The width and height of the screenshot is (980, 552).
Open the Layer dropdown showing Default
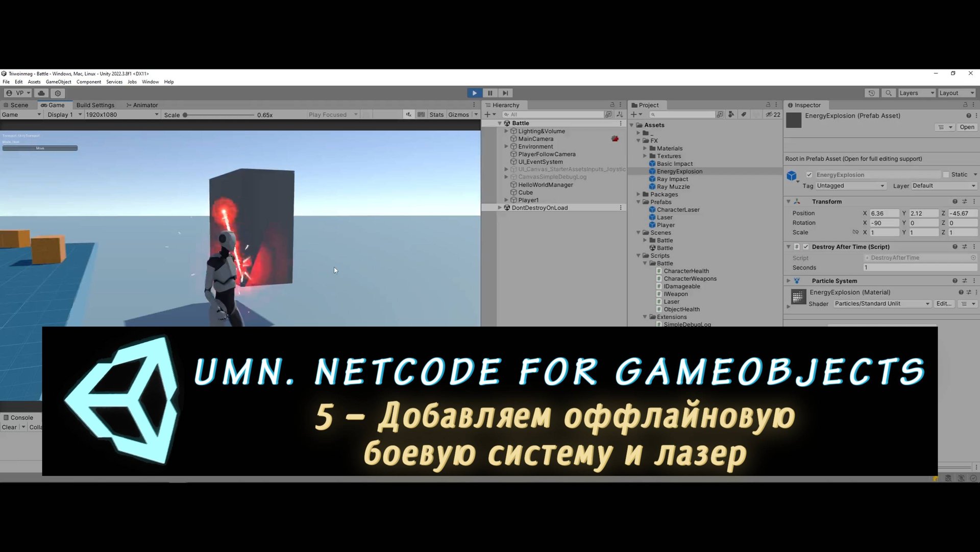(x=943, y=186)
